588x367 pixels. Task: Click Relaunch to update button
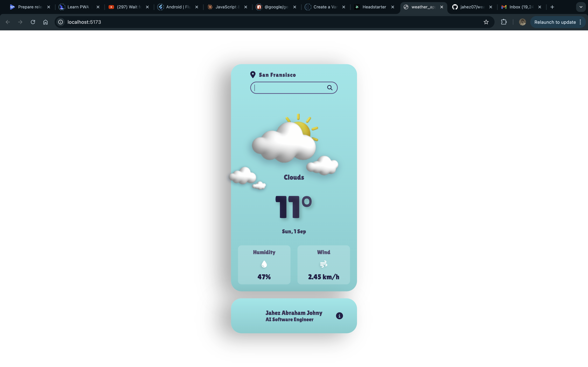[555, 22]
